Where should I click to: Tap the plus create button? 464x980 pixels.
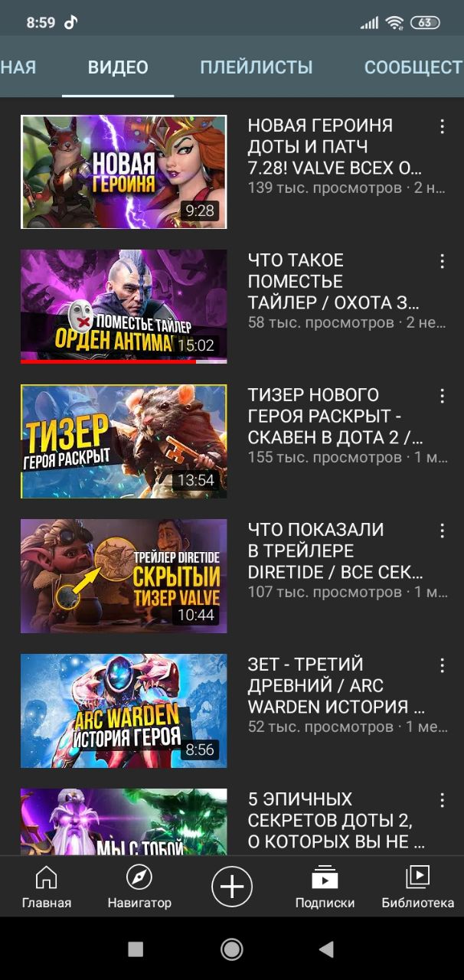232,887
